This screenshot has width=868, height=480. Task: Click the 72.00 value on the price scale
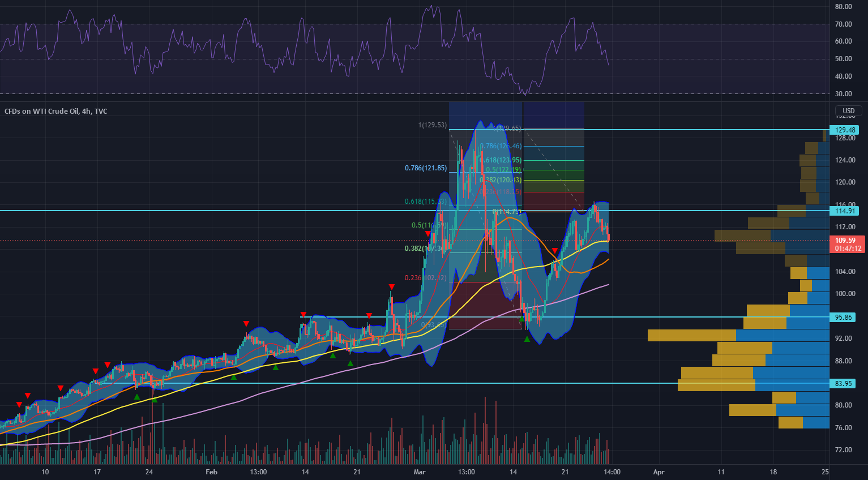point(844,450)
